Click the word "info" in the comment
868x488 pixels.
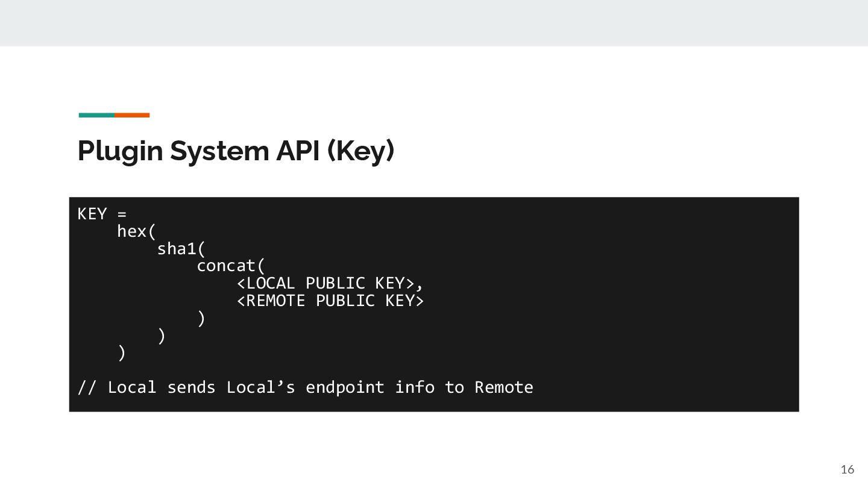point(415,387)
